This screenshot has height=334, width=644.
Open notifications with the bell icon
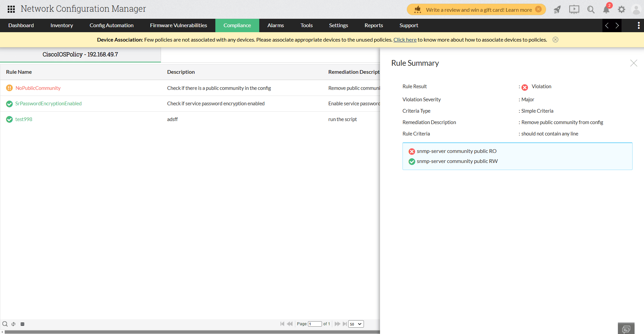point(606,9)
